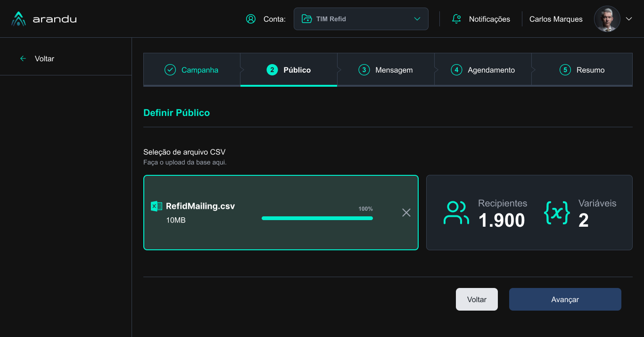Switch to the Mensagem step
644x337 pixels.
[386, 70]
